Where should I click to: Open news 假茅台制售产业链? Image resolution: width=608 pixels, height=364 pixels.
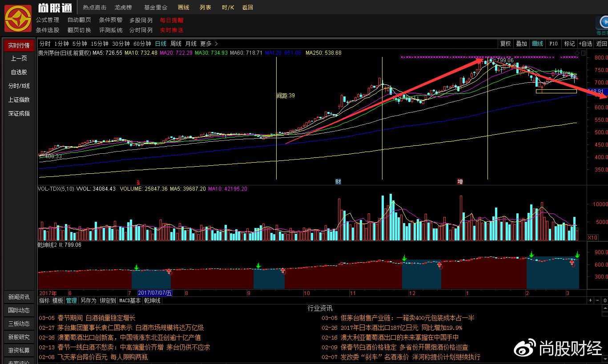(398, 318)
